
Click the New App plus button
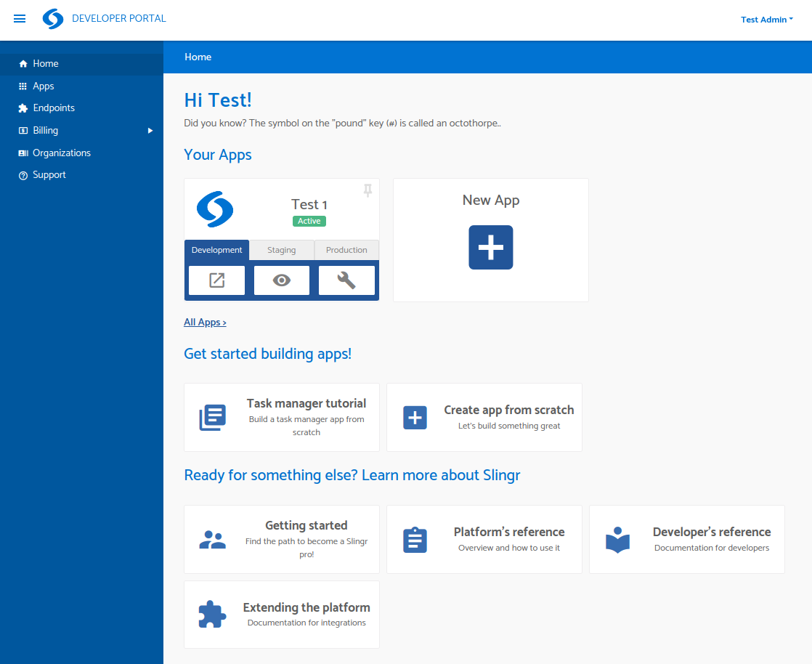click(x=491, y=247)
